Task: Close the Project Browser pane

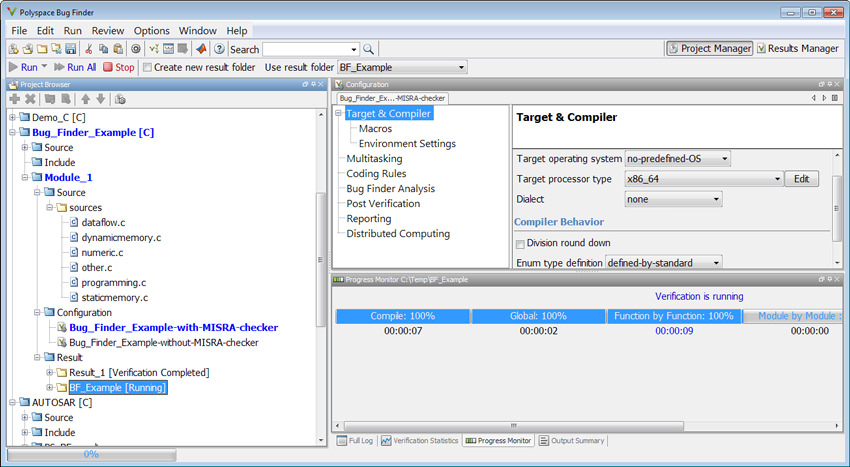Action: click(321, 85)
